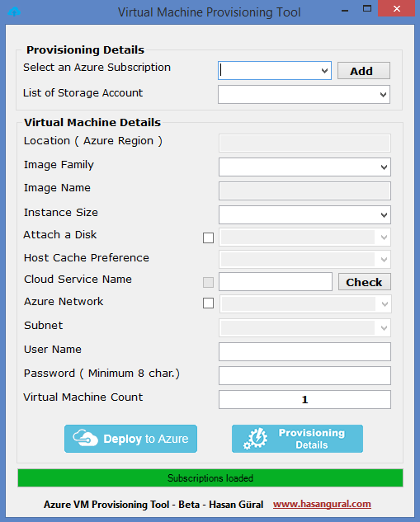420x522 pixels.
Task: Focus the User Name input field
Action: tap(304, 351)
